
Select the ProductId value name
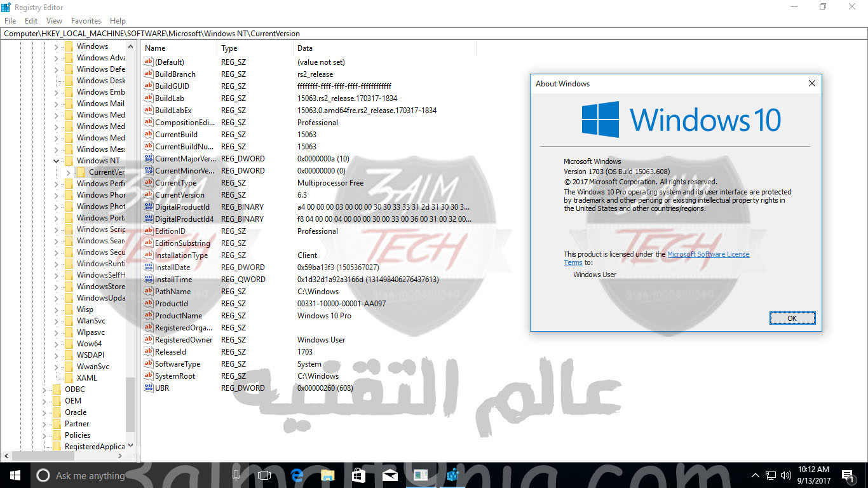coord(172,304)
